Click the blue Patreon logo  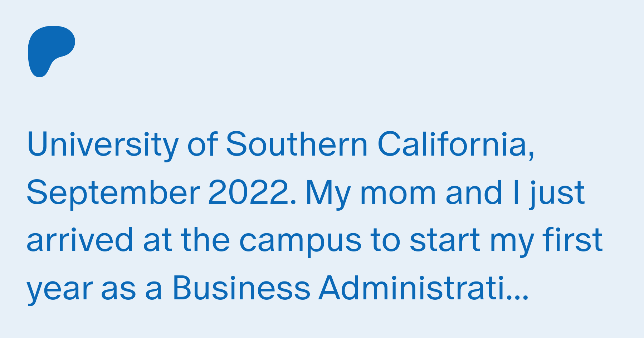pyautogui.click(x=51, y=51)
